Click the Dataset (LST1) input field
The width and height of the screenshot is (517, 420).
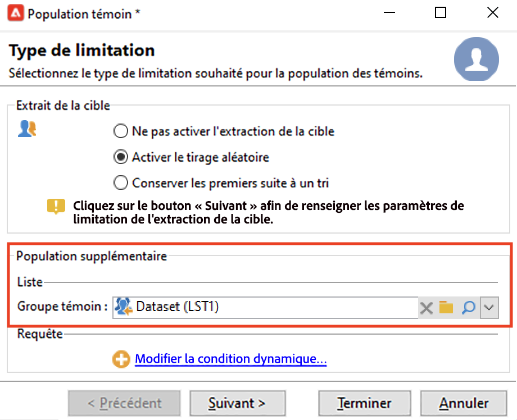click(270, 308)
